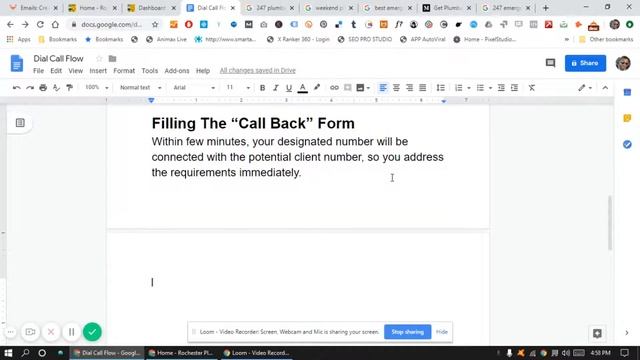Image resolution: width=640 pixels, height=360 pixels.
Task: Click the Insert link icon
Action: tap(334, 88)
